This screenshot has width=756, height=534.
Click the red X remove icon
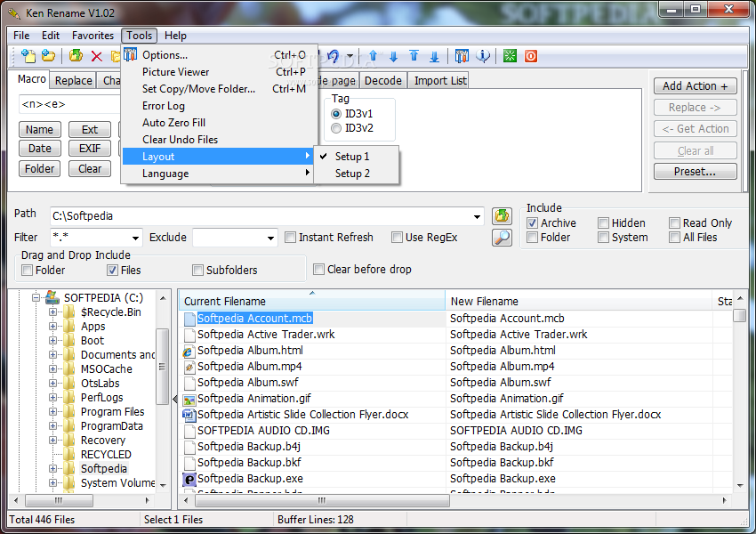point(96,56)
